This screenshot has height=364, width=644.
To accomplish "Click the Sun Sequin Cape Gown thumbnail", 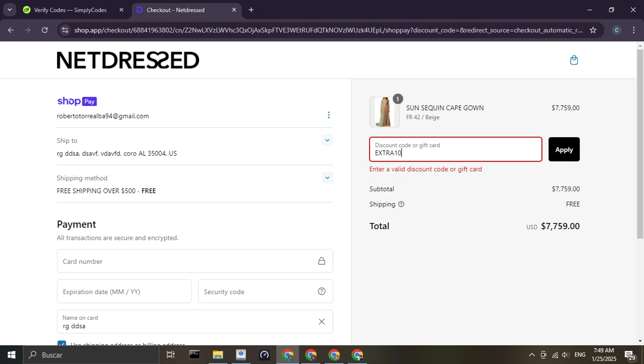I will click(x=385, y=112).
